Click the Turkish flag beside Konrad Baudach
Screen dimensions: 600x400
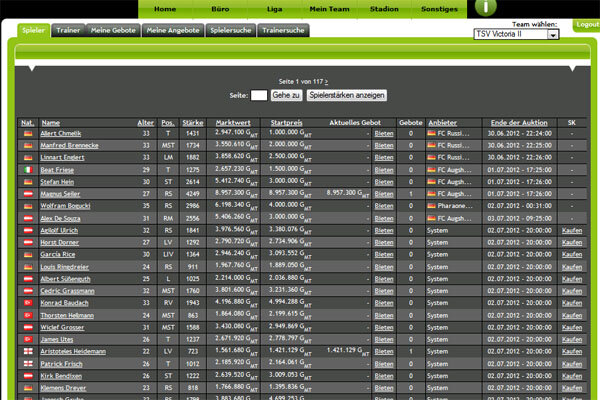(x=28, y=303)
